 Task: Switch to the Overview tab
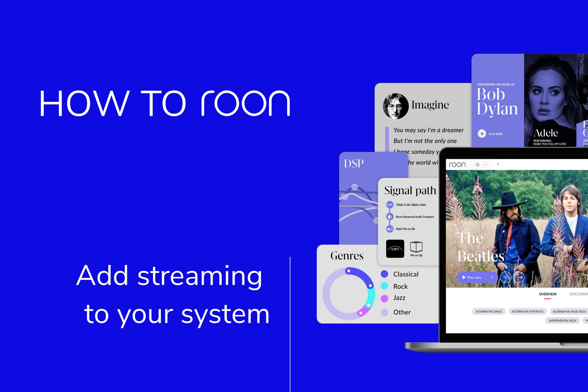pos(548,294)
